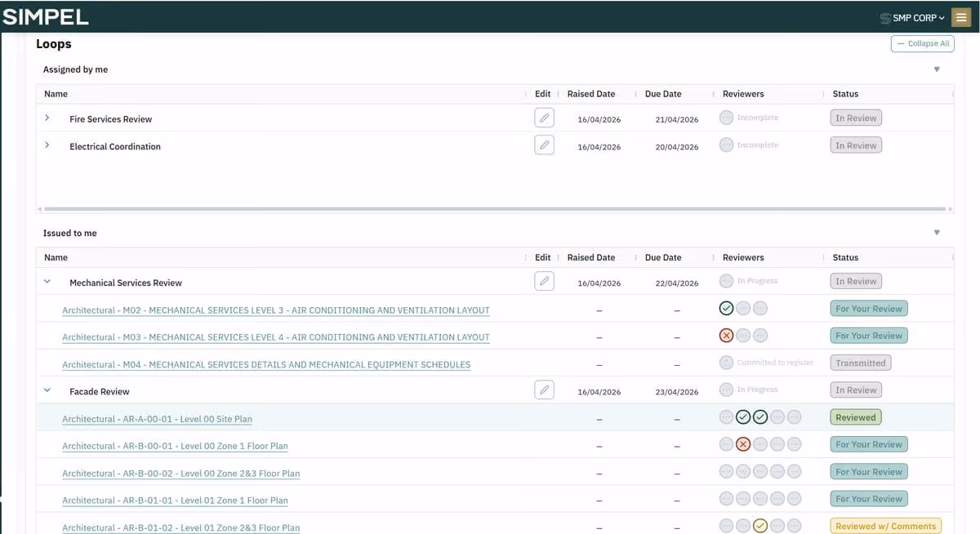Screen dimensions: 980x534
Task: Open the hamburger menu icon
Action: (961, 17)
